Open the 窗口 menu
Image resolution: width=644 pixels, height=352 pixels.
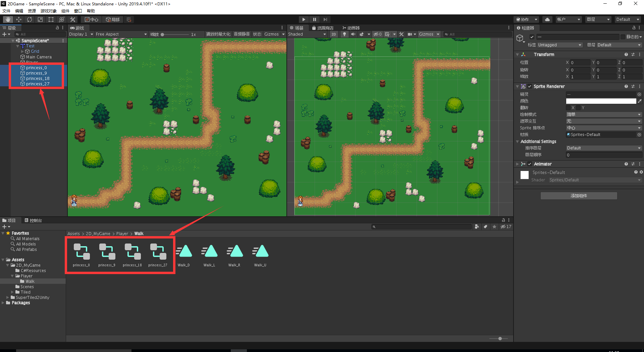[78, 11]
